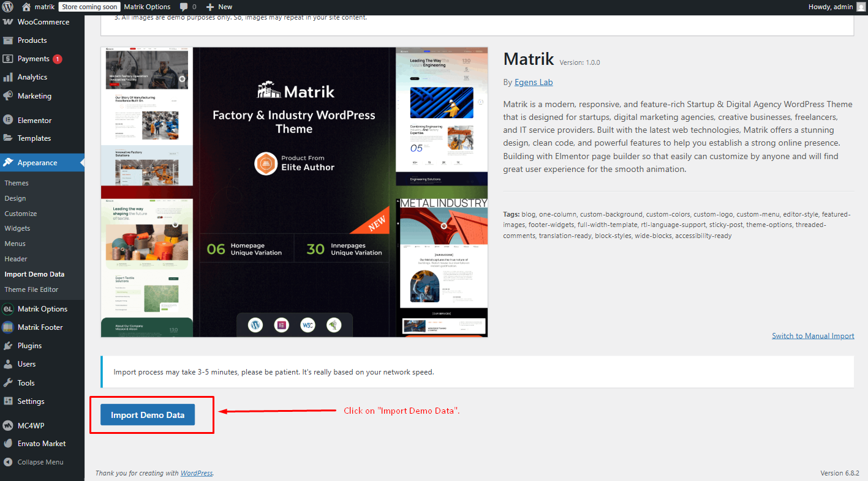Open Header submenu item
The height and width of the screenshot is (481, 868).
[x=16, y=259]
